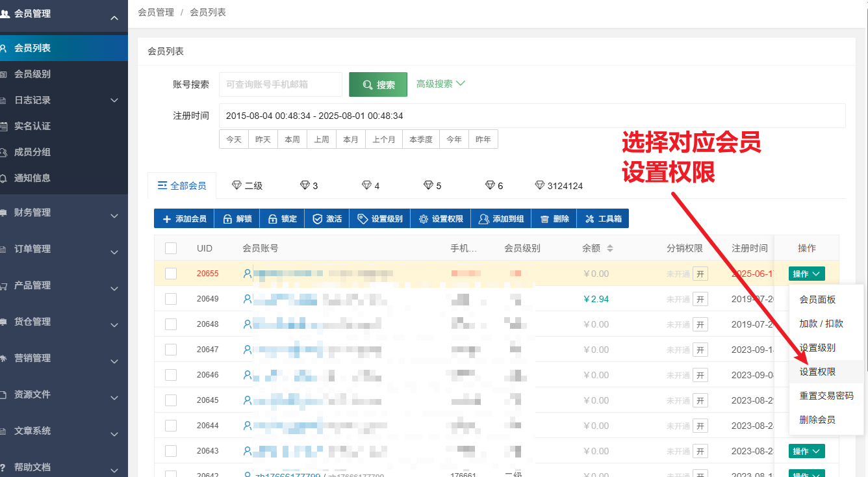Viewport: 868px width, 477px height.
Task: Click the green 搜索 search button
Action: (378, 84)
